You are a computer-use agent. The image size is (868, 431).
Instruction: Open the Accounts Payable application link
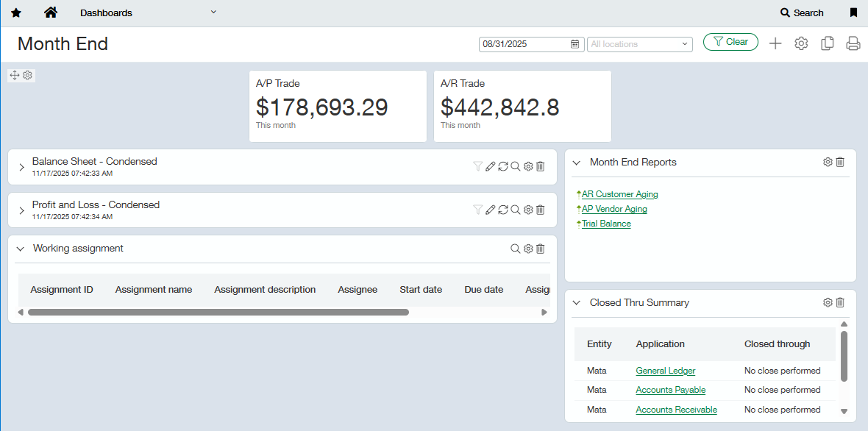670,390
